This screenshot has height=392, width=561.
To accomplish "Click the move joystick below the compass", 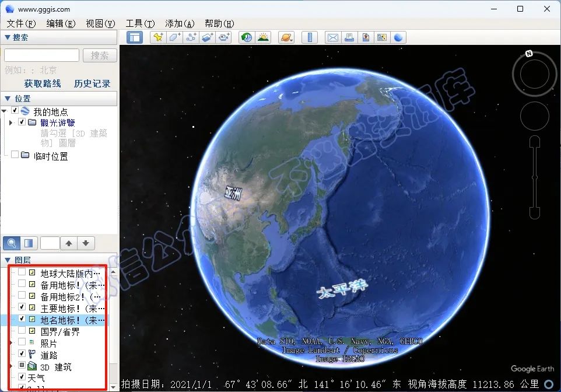I will click(535, 116).
